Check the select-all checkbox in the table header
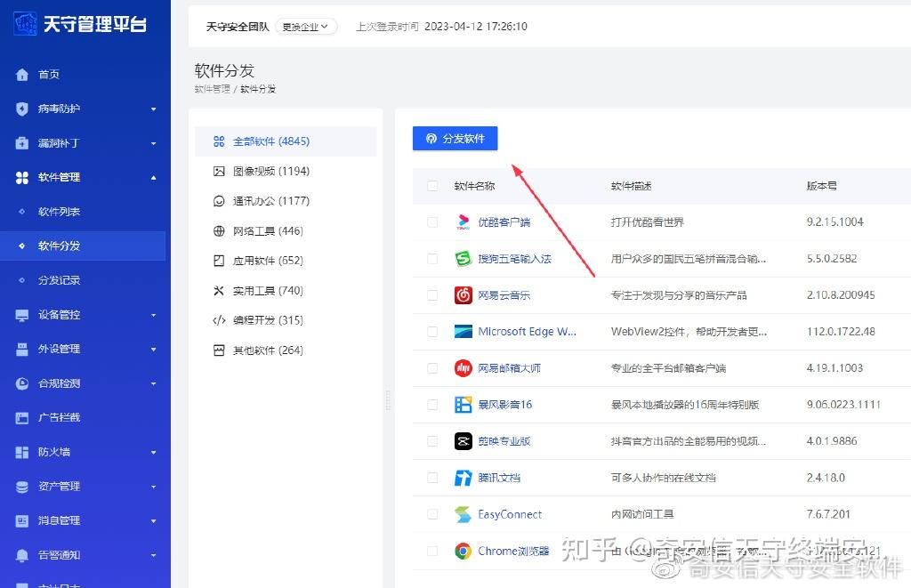 431,184
